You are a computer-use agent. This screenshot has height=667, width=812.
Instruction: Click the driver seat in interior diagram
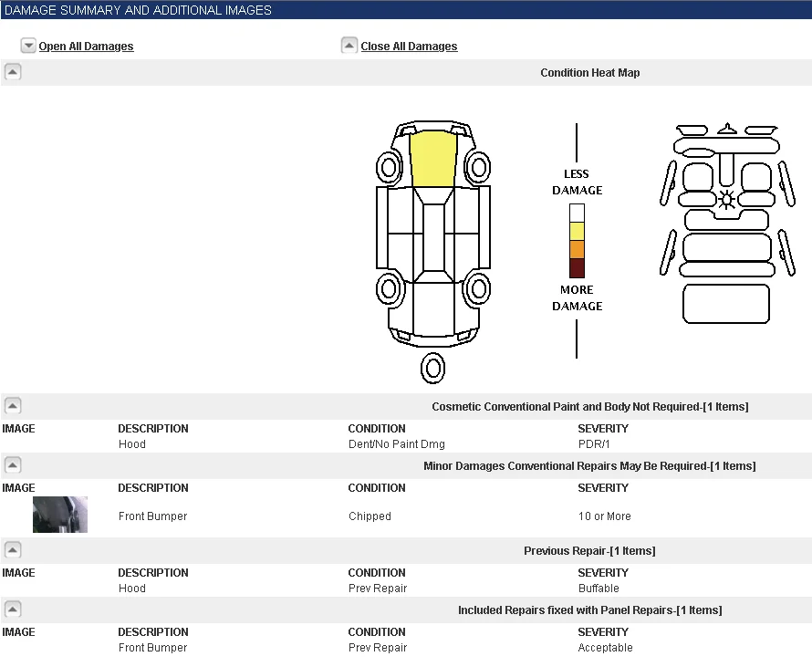[x=698, y=183]
